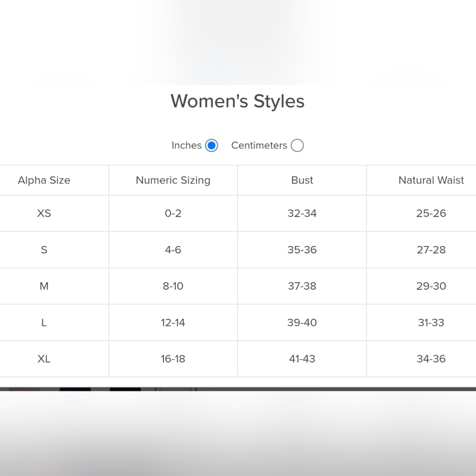Click the Women's Styles heading

[x=238, y=101]
